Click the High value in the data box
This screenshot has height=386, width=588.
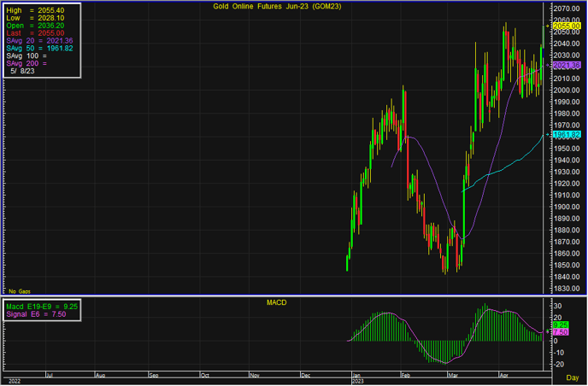(40, 9)
